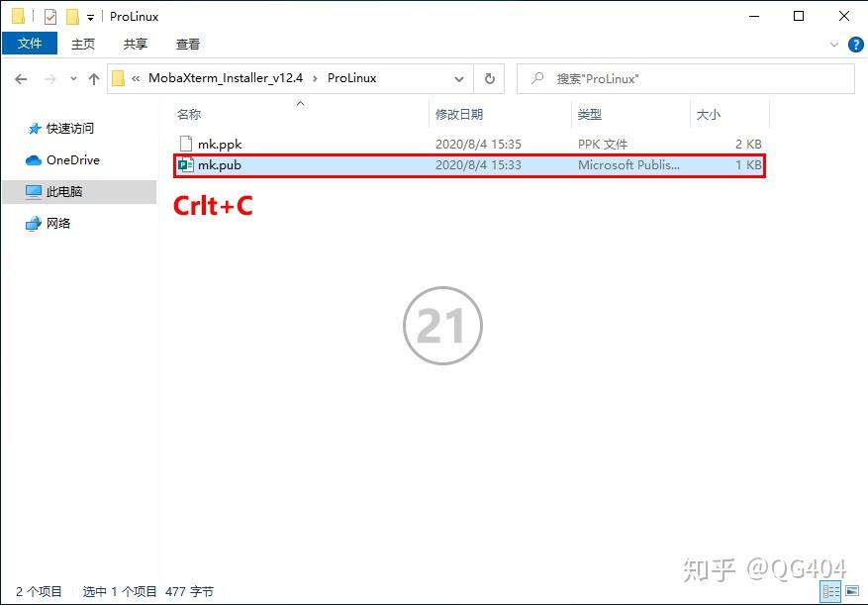The height and width of the screenshot is (605, 868).
Task: Select the mk.ppk file
Action: tap(220, 145)
